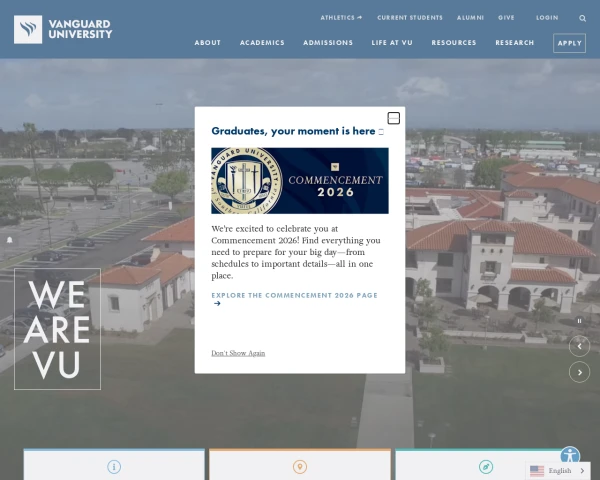Open the Academics menu
Viewport: 600px width, 480px height.
click(x=262, y=43)
